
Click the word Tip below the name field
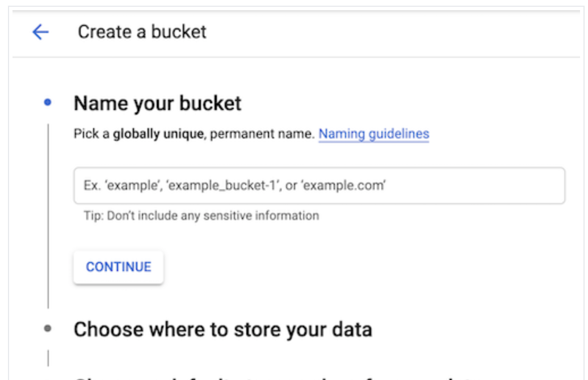click(x=91, y=216)
